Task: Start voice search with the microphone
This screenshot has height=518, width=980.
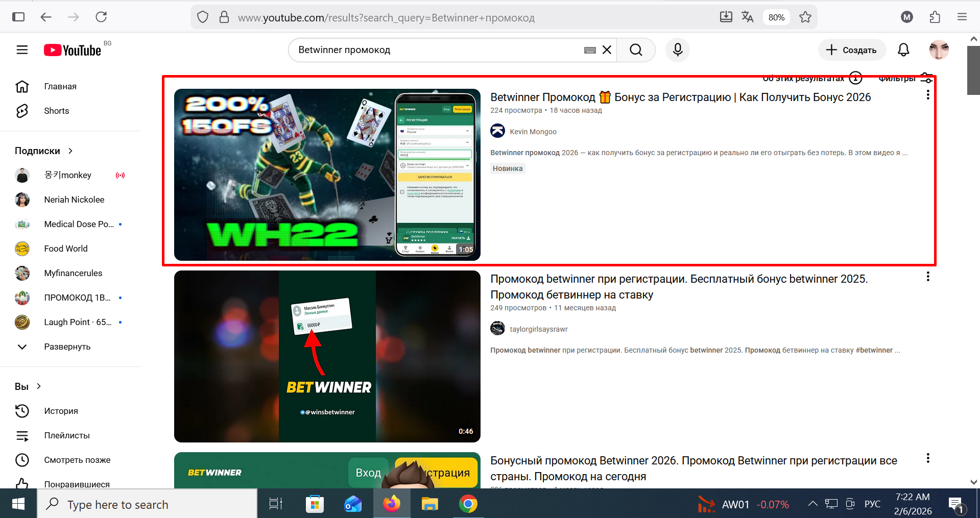Action: (x=678, y=50)
